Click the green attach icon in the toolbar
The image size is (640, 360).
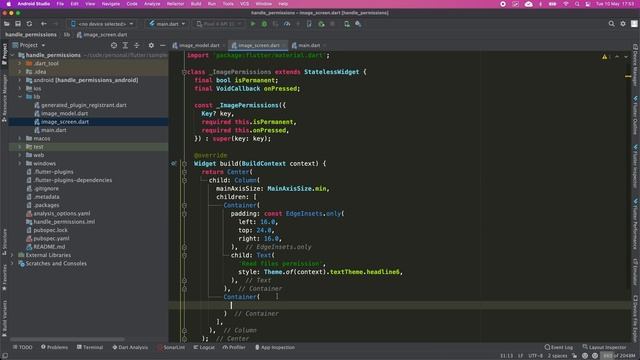[x=321, y=24]
